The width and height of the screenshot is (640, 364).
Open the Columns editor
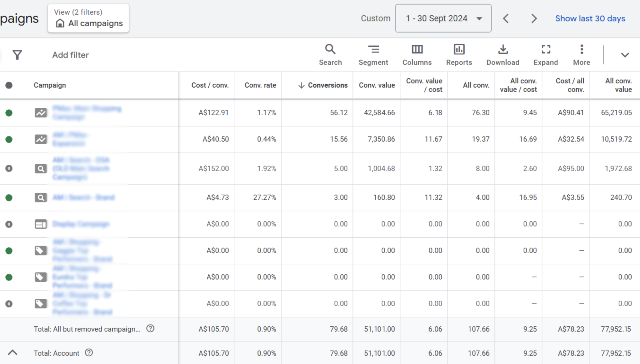pos(417,55)
